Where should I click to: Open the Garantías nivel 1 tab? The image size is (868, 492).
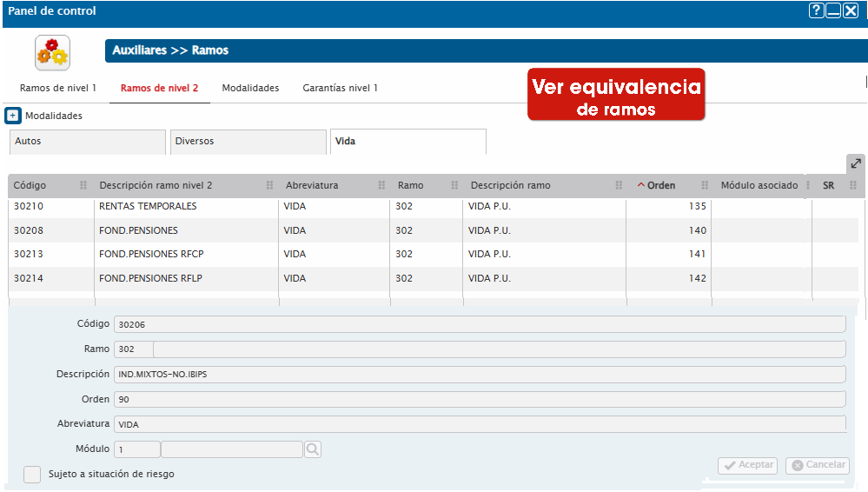[340, 88]
